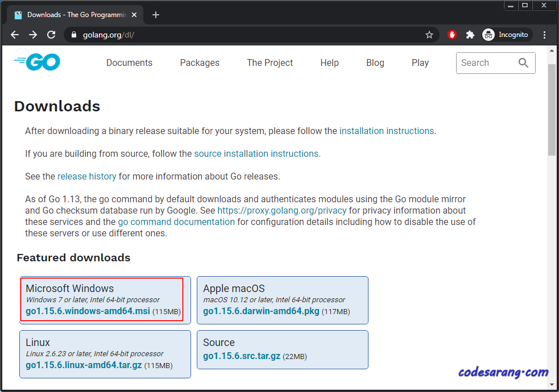Image resolution: width=559 pixels, height=392 pixels.
Task: Open the Play menu item
Action: (x=420, y=62)
